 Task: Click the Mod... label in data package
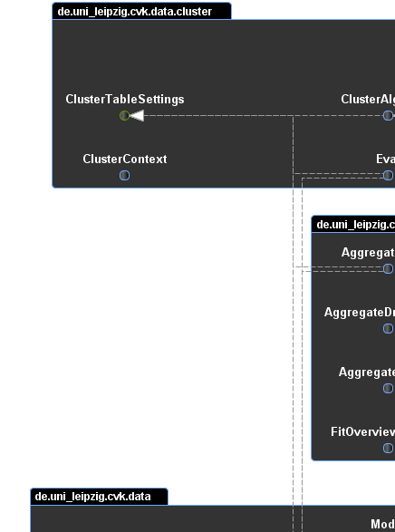383,524
